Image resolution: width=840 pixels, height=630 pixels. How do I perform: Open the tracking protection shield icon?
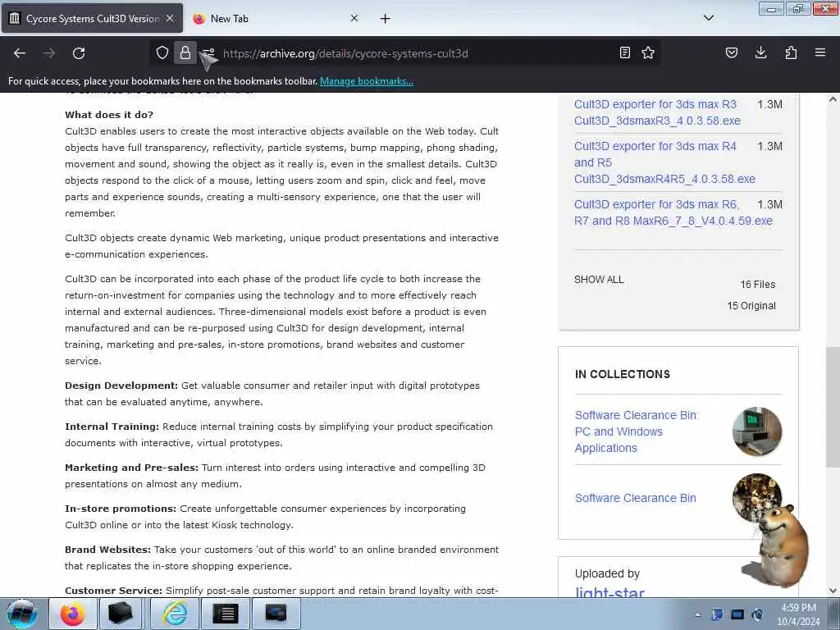click(x=162, y=52)
